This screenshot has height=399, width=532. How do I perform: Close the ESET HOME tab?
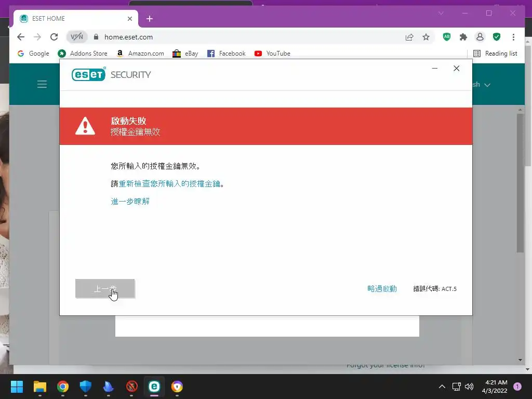click(x=129, y=19)
